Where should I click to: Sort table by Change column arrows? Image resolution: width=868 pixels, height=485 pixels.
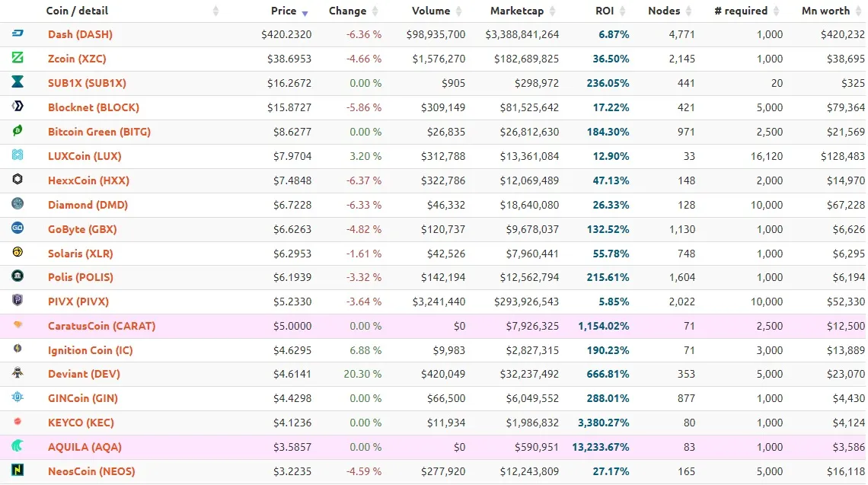click(375, 11)
